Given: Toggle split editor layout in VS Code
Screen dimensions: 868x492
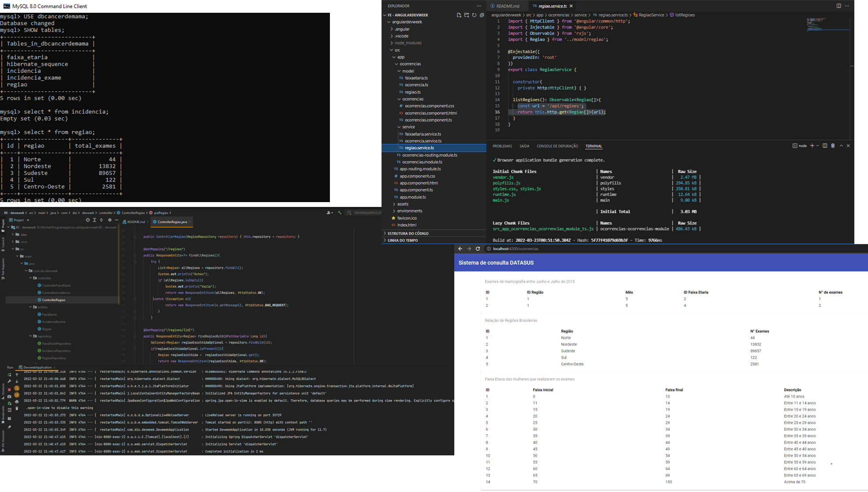Looking at the screenshot, I should [838, 6].
